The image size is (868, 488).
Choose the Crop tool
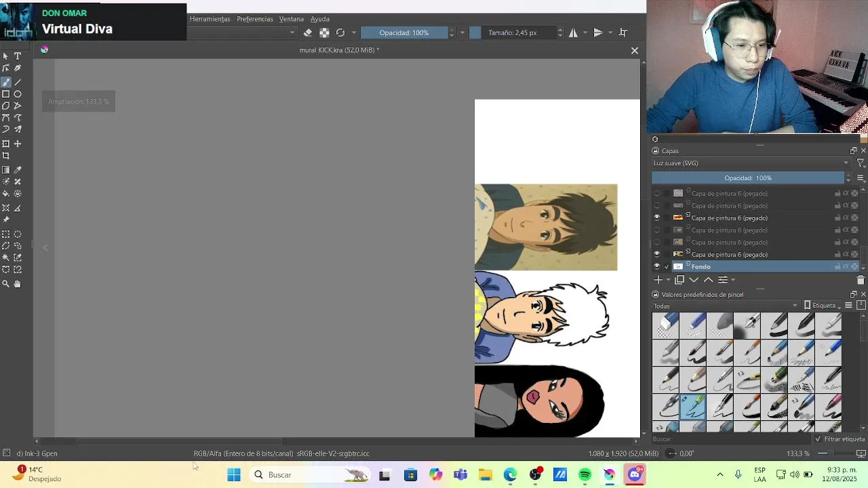click(x=6, y=156)
